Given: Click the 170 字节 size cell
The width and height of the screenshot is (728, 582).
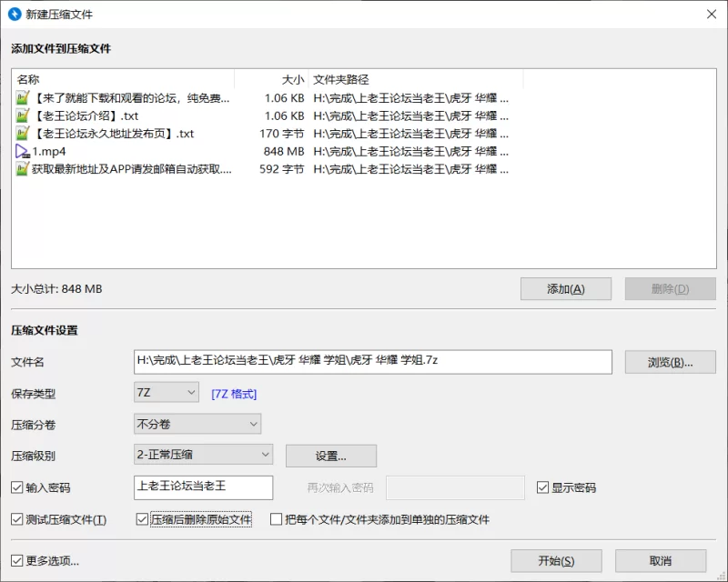Looking at the screenshot, I should click(281, 134).
